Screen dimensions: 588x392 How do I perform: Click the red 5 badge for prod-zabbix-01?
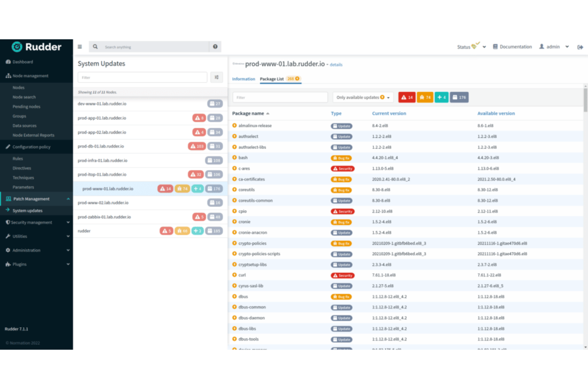(x=199, y=217)
